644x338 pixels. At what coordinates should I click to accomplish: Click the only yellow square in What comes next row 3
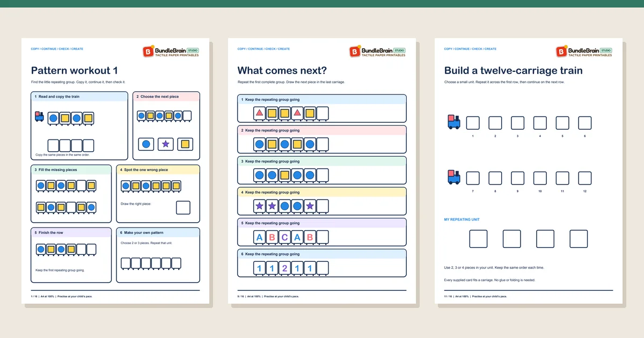coord(284,175)
